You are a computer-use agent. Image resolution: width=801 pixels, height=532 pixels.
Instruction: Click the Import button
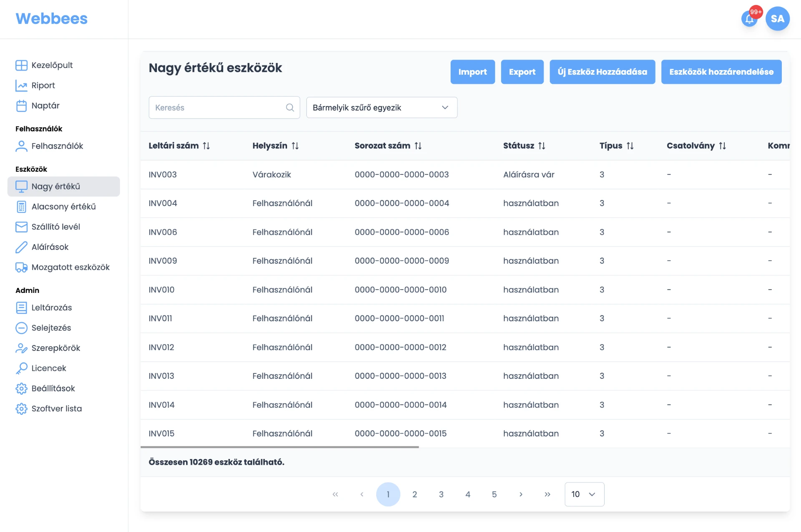tap(472, 72)
